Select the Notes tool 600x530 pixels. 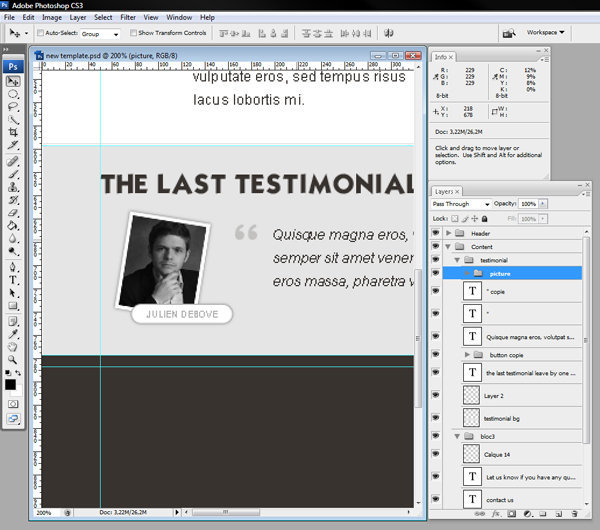pos(13,321)
